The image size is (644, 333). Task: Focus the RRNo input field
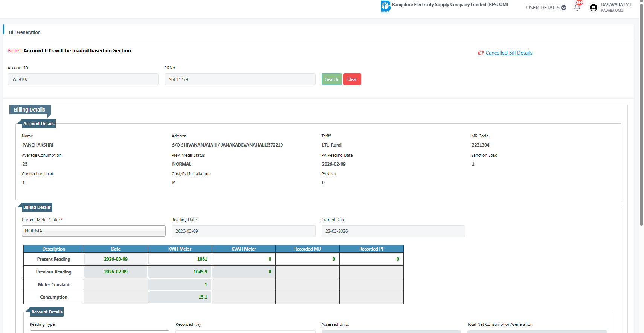pyautogui.click(x=240, y=79)
